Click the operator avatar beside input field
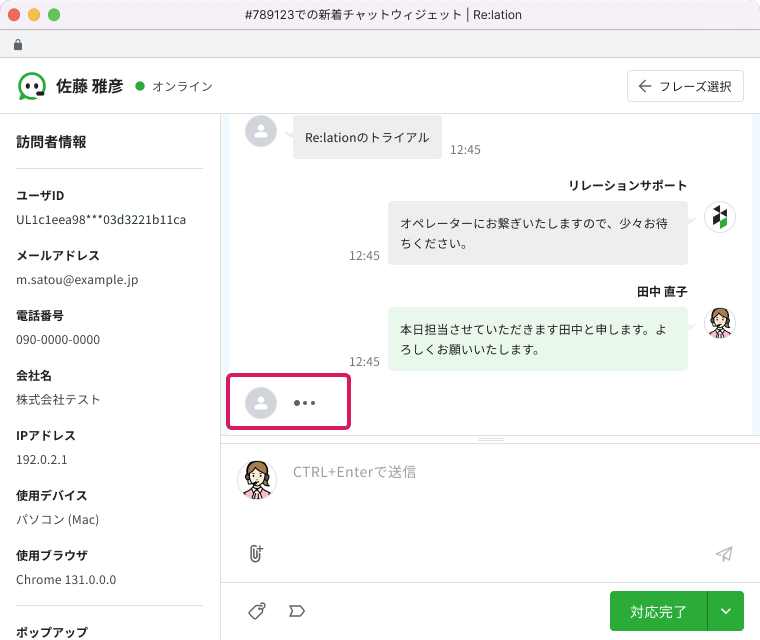Image resolution: width=760 pixels, height=640 pixels. (x=256, y=478)
